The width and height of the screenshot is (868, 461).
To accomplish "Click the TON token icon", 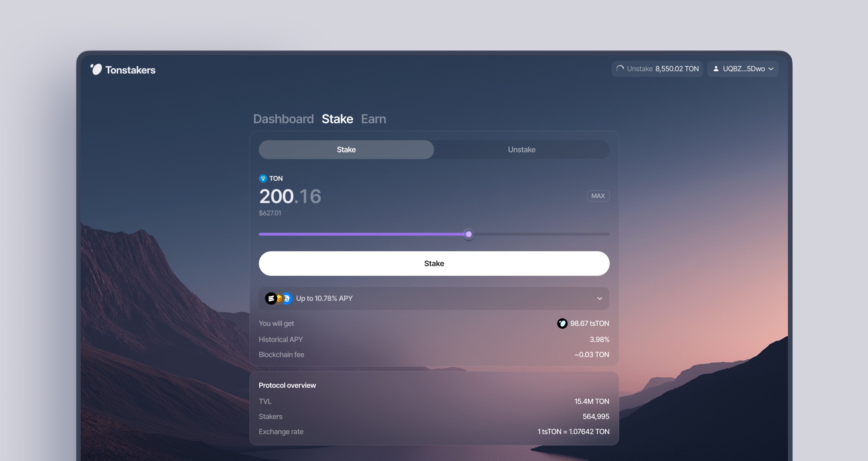I will pyautogui.click(x=263, y=179).
